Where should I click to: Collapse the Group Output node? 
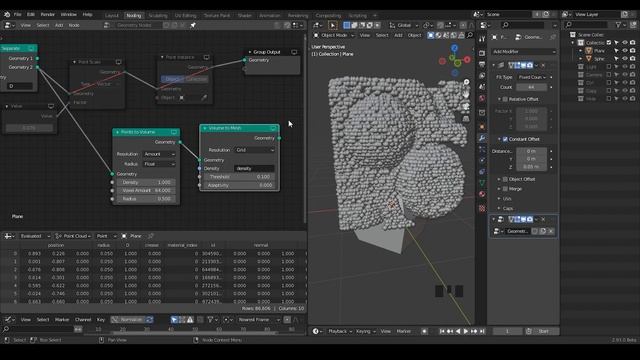250,52
